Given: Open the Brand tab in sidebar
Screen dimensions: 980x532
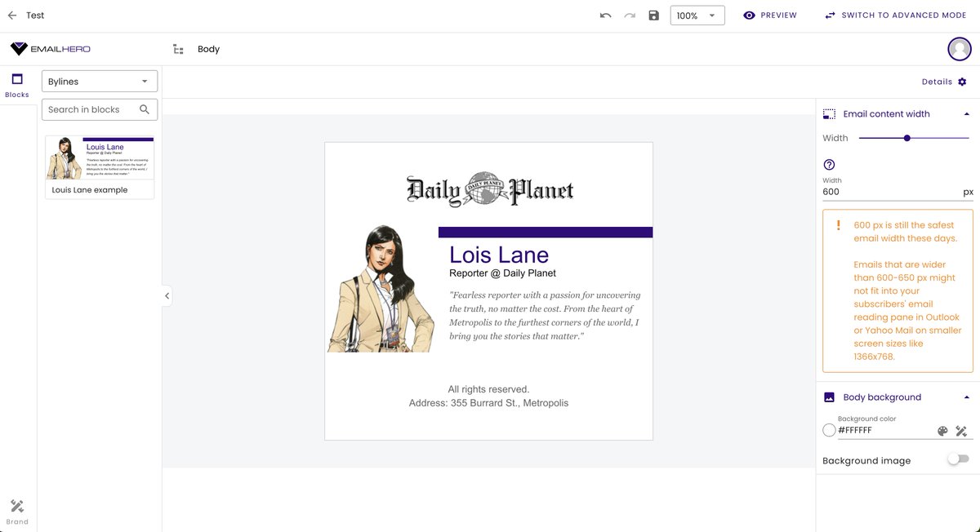Looking at the screenshot, I should pos(17,512).
